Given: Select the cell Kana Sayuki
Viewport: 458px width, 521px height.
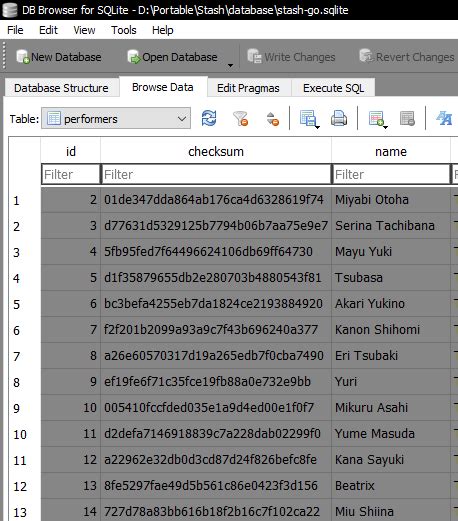Looking at the screenshot, I should pos(391,460).
